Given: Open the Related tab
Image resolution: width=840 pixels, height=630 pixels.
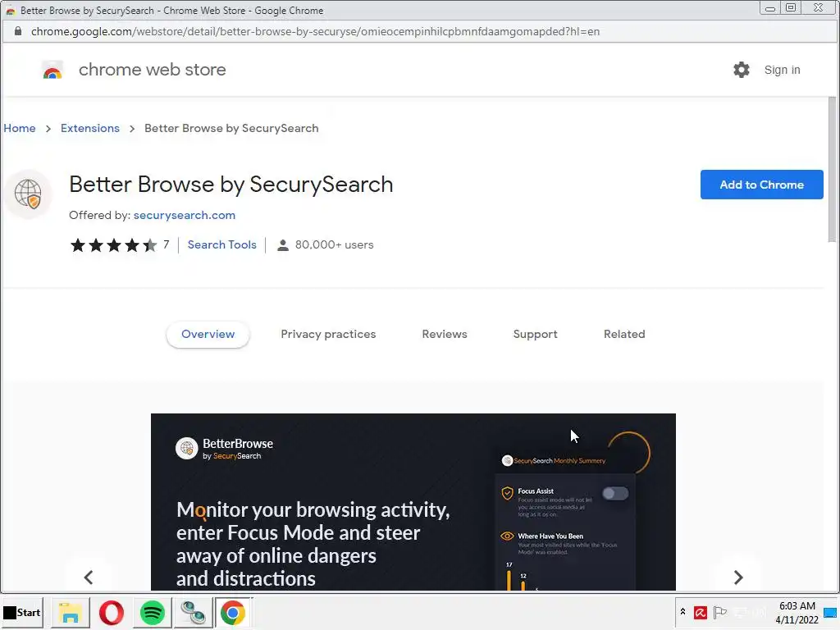Looking at the screenshot, I should (624, 335).
